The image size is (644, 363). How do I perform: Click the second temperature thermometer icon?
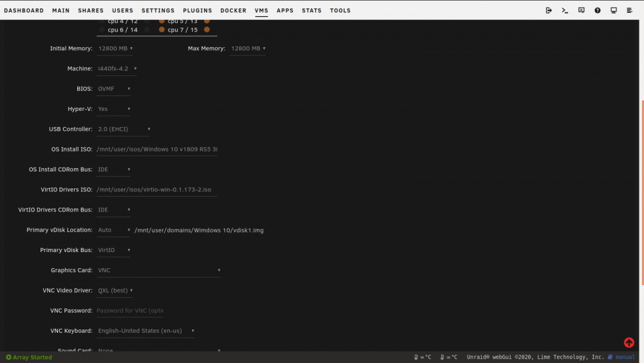click(x=442, y=357)
